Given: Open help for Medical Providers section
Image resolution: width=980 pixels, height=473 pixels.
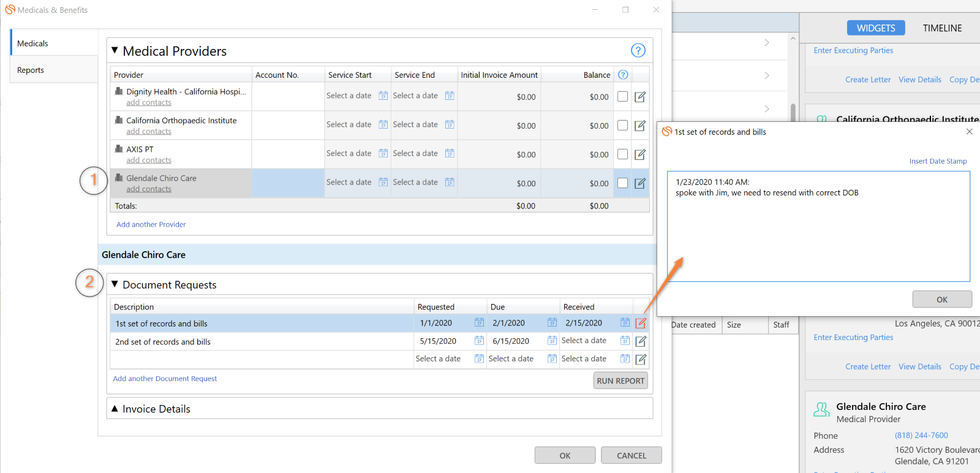Looking at the screenshot, I should pos(638,50).
